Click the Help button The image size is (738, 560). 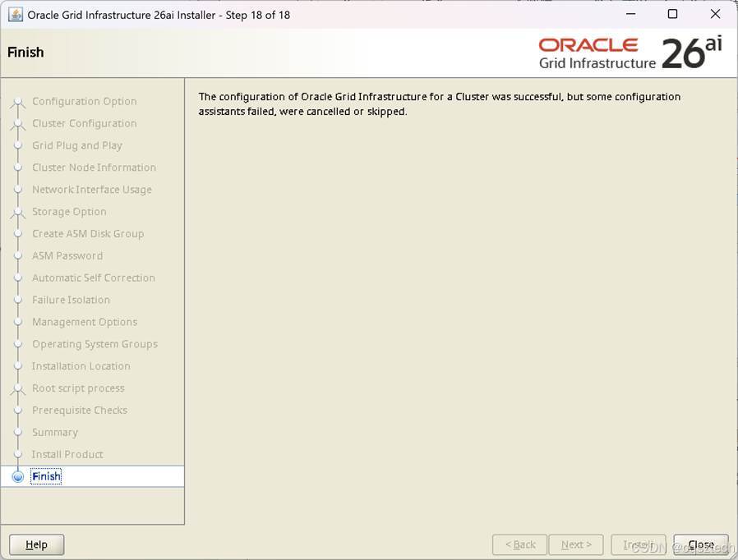point(36,544)
